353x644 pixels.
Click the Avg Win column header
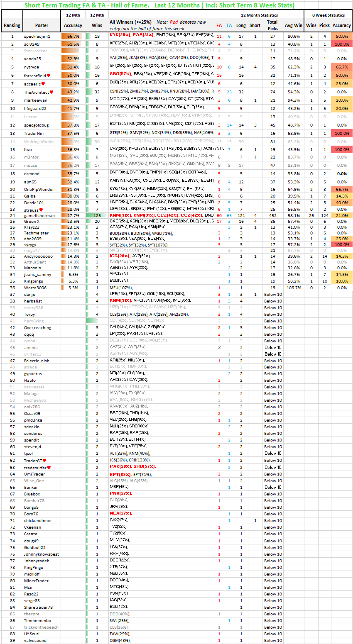tap(294, 25)
